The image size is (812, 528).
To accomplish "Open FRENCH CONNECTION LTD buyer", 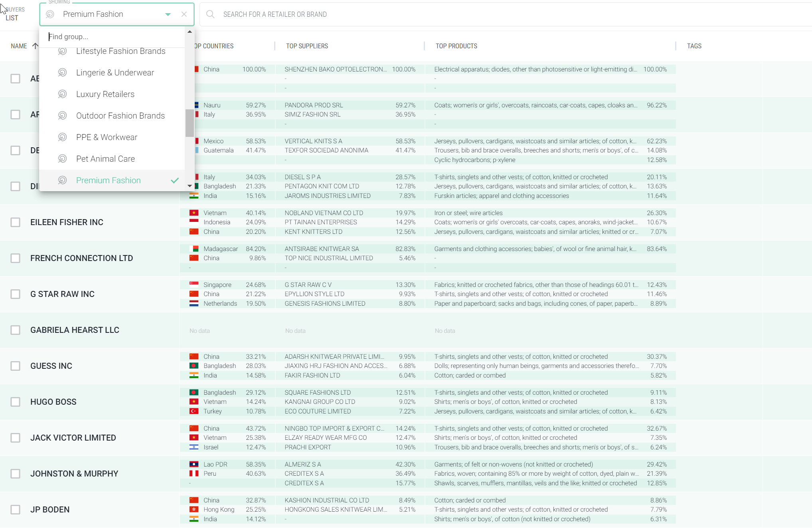I will [x=81, y=258].
